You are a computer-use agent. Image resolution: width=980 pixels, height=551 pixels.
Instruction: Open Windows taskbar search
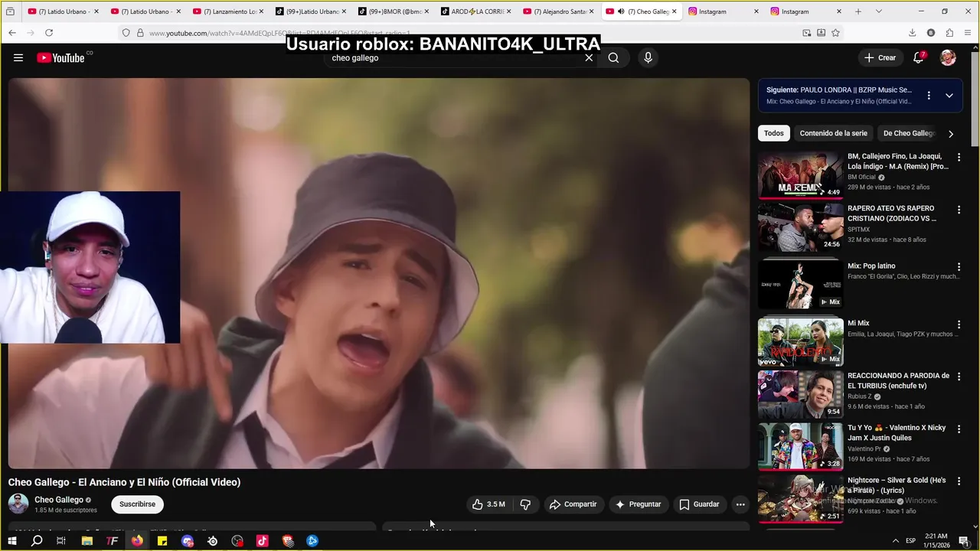(37, 540)
